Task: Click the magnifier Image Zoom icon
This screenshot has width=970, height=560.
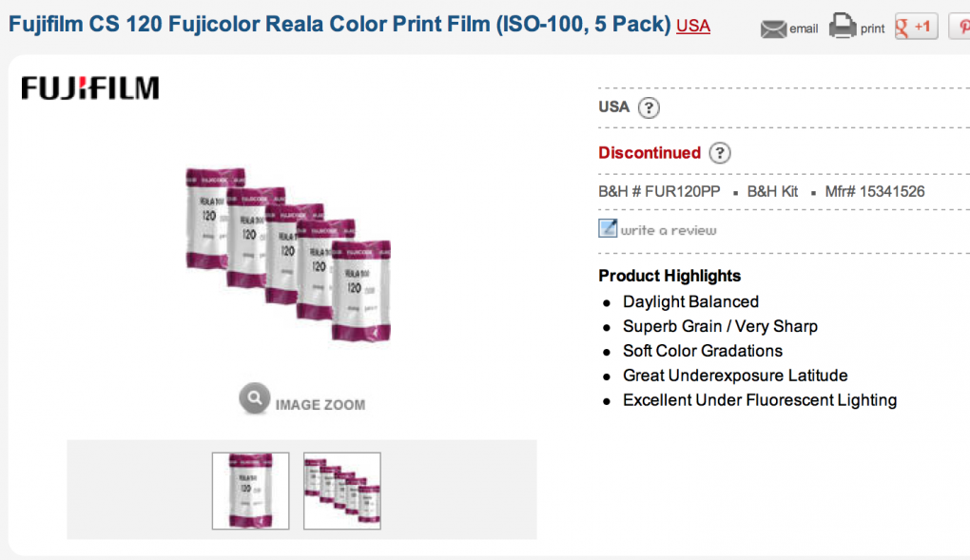Action: point(254,398)
